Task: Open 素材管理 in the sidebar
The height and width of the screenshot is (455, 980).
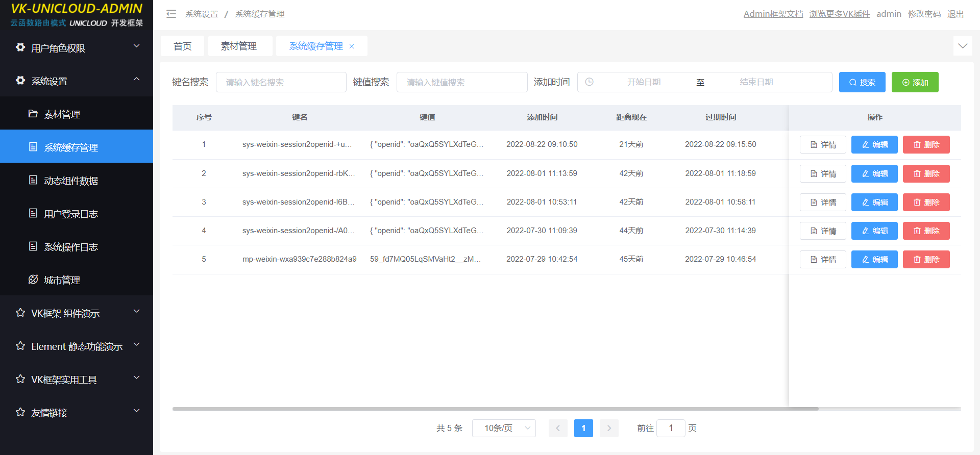Action: click(x=77, y=114)
